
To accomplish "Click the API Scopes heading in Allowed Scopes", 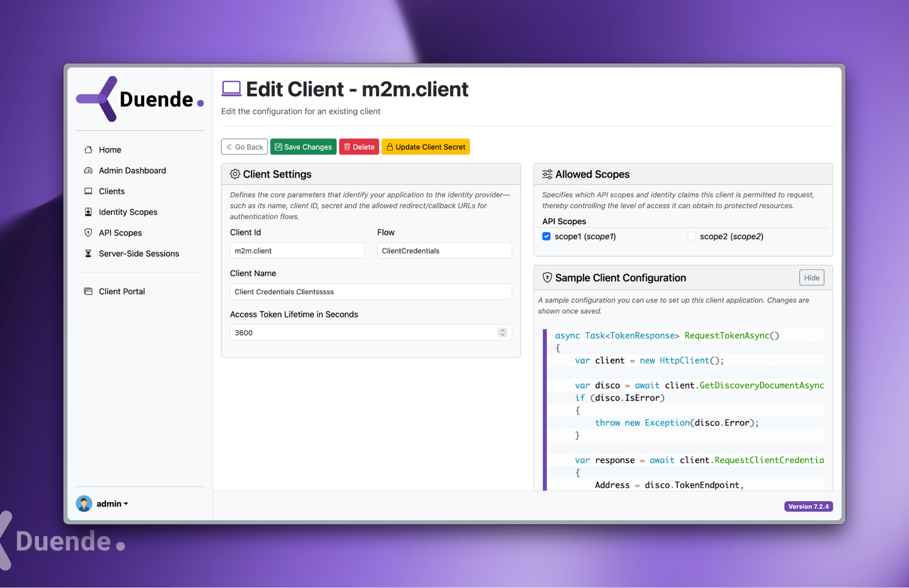I will point(564,221).
